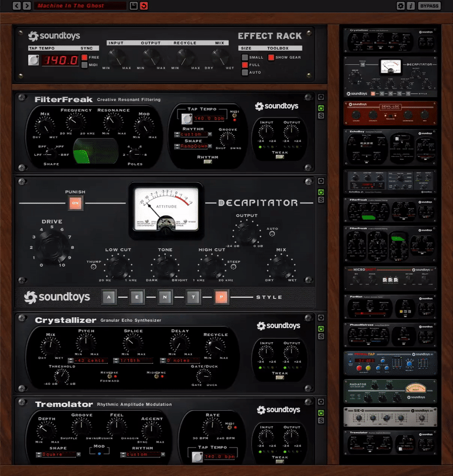Image resolution: width=453 pixels, height=476 pixels.
Task: Toggle Crystallizer power icon
Action: (x=320, y=329)
